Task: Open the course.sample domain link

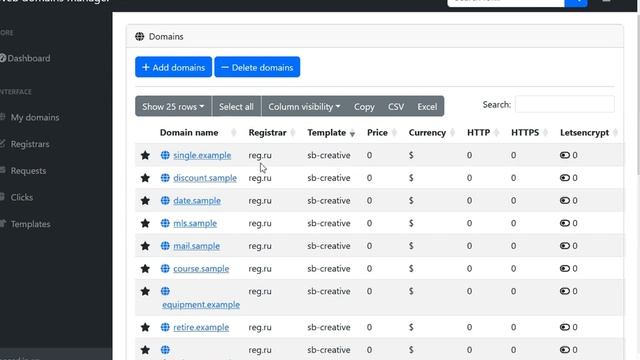Action: (201, 269)
